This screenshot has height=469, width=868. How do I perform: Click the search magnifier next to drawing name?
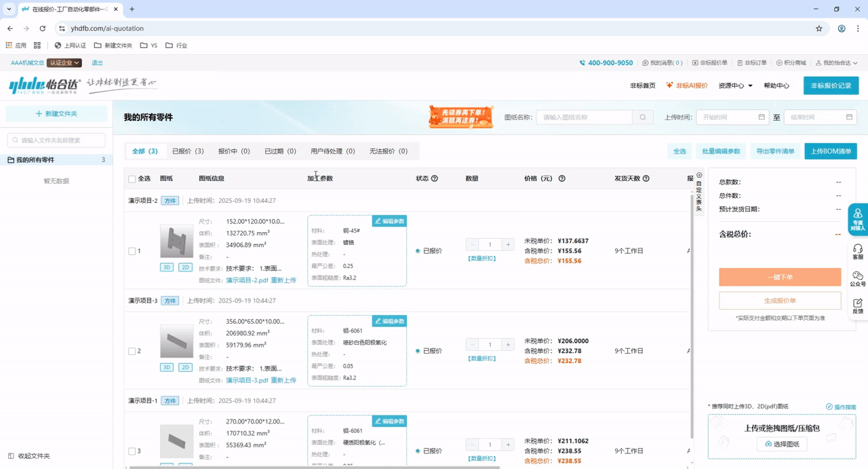[643, 117]
